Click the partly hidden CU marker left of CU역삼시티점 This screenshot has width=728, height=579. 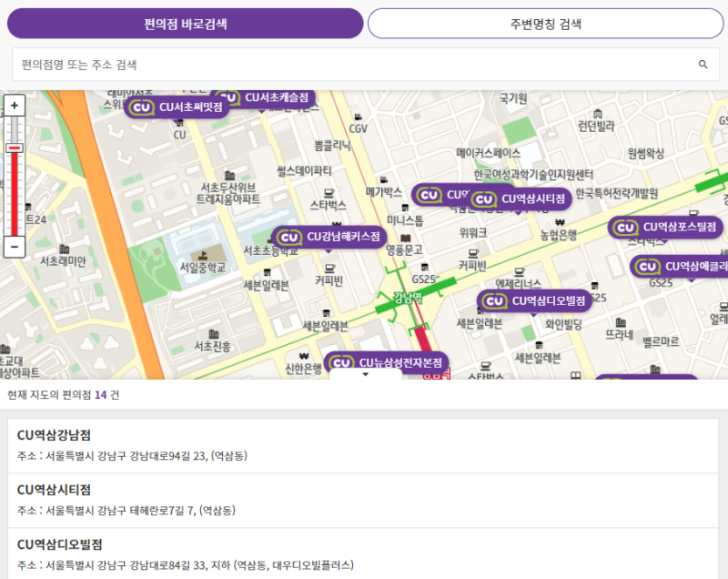(x=440, y=195)
